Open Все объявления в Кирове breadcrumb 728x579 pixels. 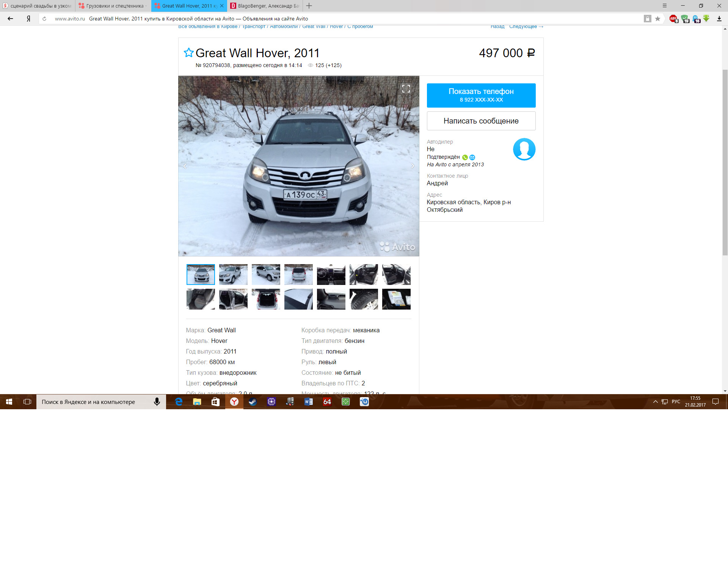pos(208,27)
